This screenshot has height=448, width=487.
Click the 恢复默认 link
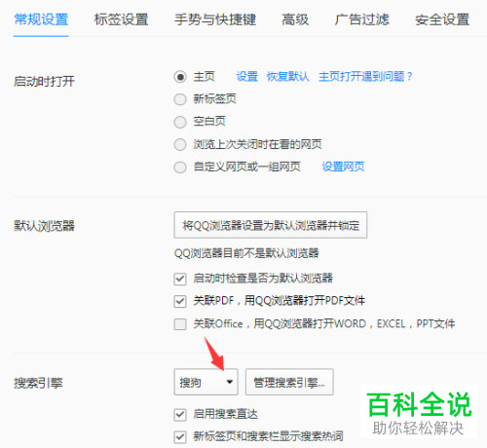(x=287, y=77)
